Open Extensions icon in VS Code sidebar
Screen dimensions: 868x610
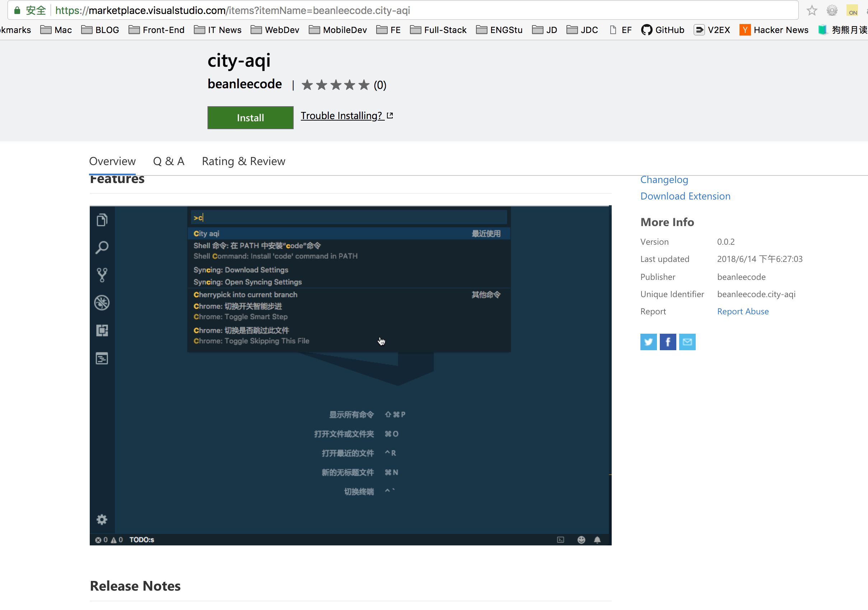click(102, 330)
